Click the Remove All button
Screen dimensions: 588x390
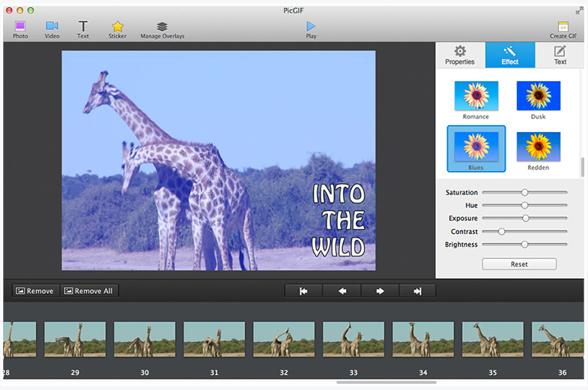(88, 291)
